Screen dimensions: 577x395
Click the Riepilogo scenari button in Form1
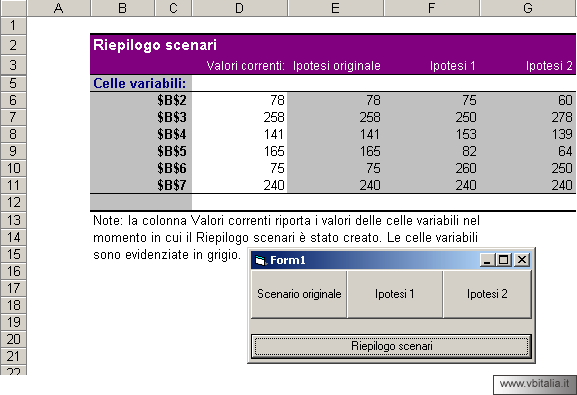(x=391, y=346)
